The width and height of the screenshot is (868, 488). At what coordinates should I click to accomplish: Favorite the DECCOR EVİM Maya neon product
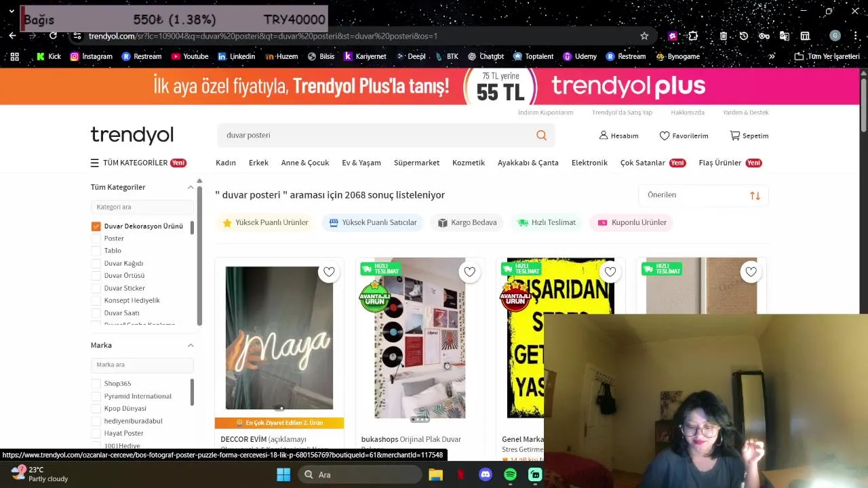pyautogui.click(x=329, y=272)
